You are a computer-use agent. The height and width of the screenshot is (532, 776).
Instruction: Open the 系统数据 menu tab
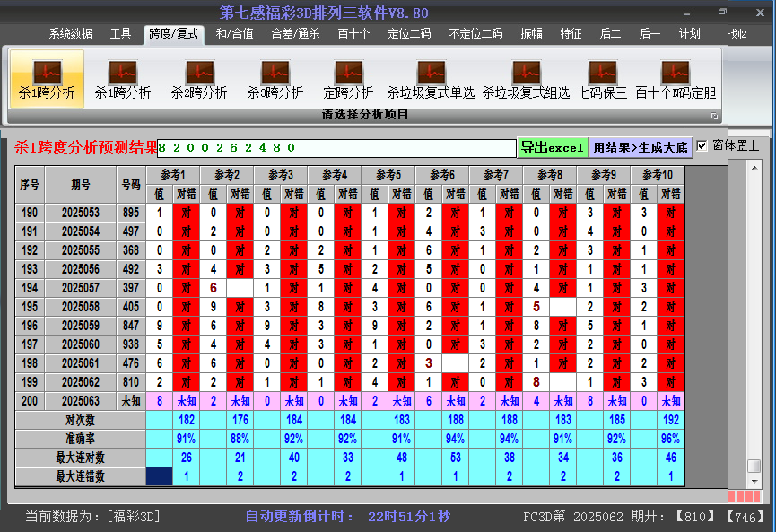pos(70,34)
